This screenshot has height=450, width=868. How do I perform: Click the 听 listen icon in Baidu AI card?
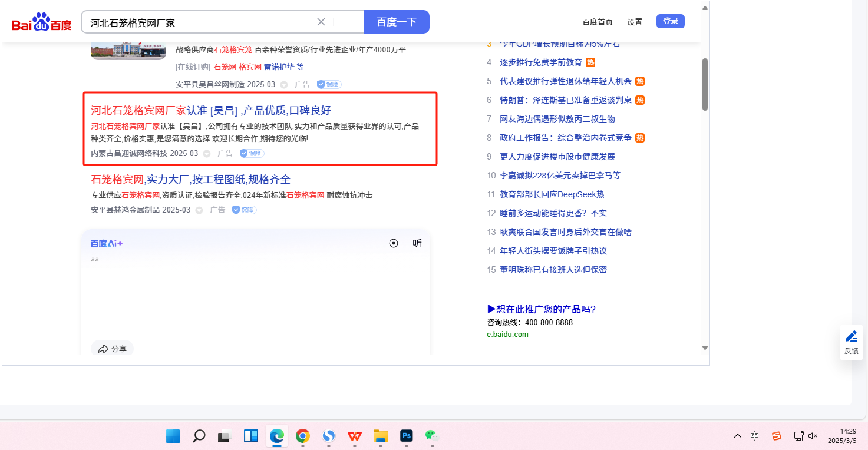click(417, 243)
